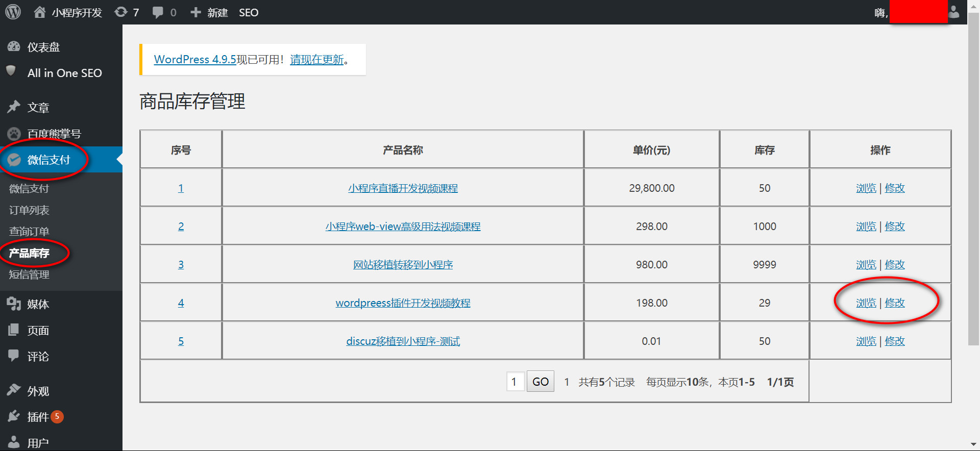Click stock value 1000
This screenshot has width=980, height=451.
(764, 227)
